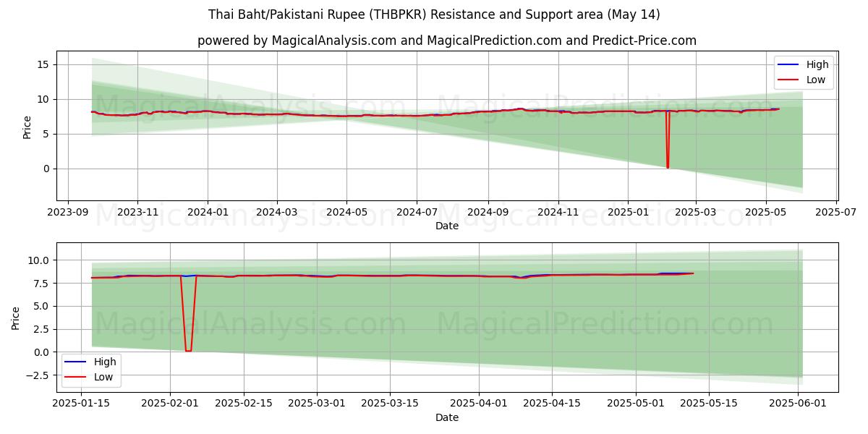
Task: Click the '2025-07' label on top x-axis
Action: (x=836, y=213)
